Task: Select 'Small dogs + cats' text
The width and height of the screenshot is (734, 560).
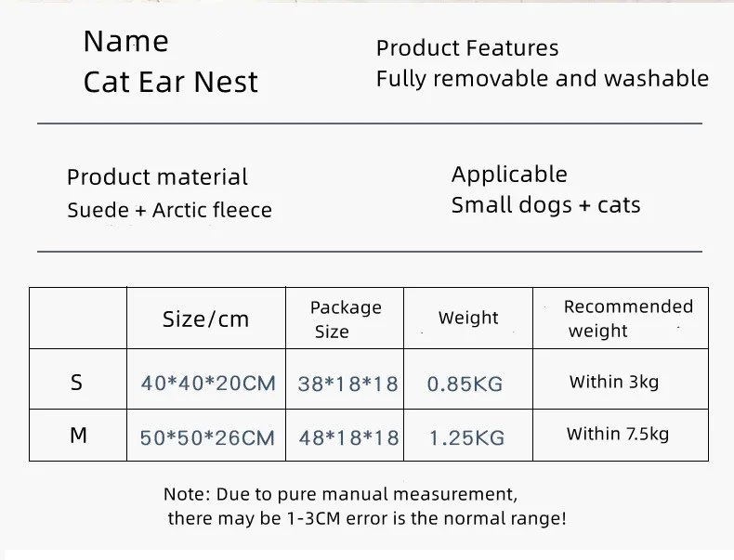Action: [545, 205]
